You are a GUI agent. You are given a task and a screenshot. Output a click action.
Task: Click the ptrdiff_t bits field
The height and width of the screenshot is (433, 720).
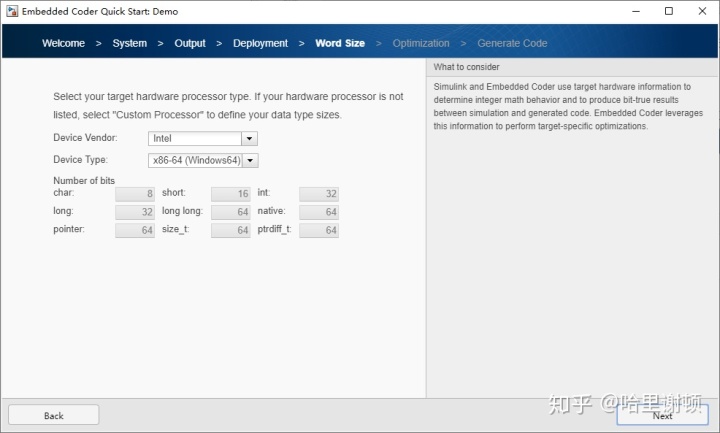(319, 230)
